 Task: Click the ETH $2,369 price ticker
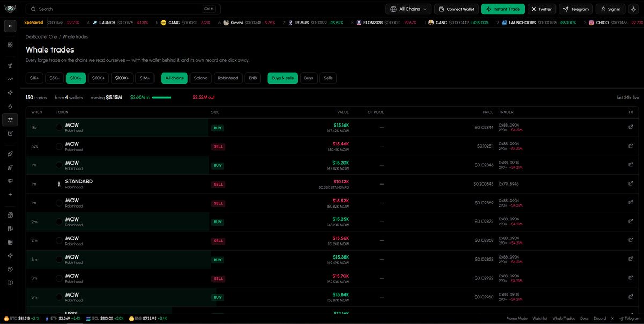(63, 319)
